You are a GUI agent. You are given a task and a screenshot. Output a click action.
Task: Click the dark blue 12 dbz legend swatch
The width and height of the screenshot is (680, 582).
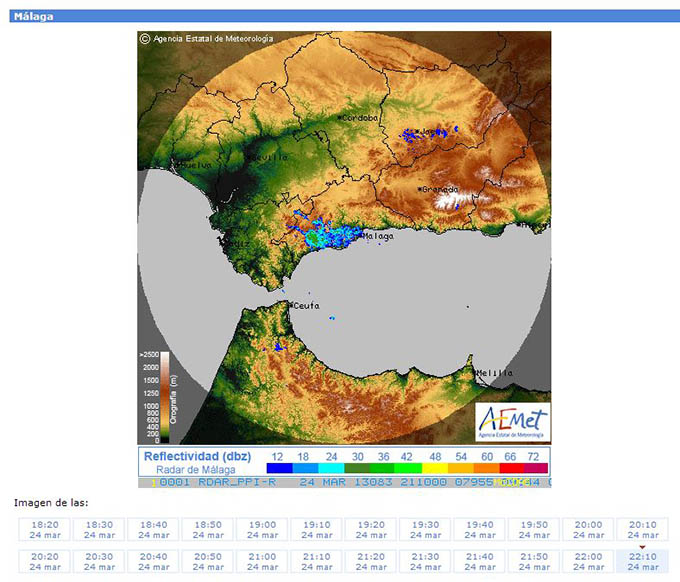[279, 468]
